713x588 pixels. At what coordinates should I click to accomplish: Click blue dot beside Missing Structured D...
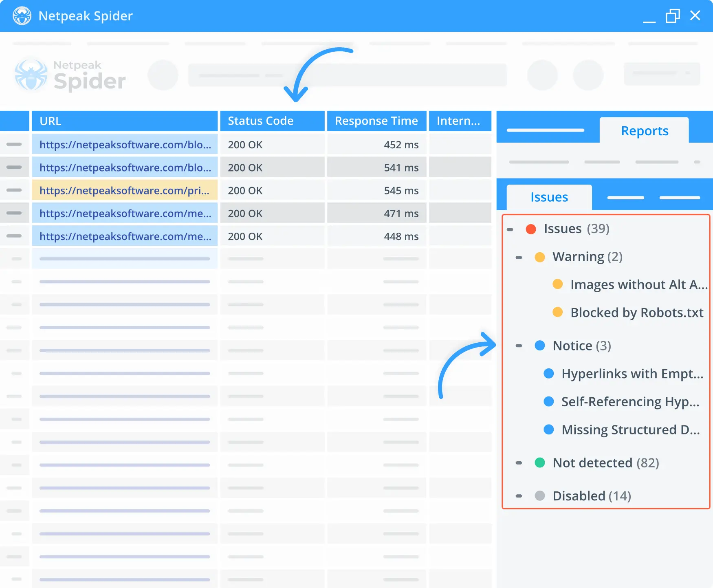coord(549,429)
